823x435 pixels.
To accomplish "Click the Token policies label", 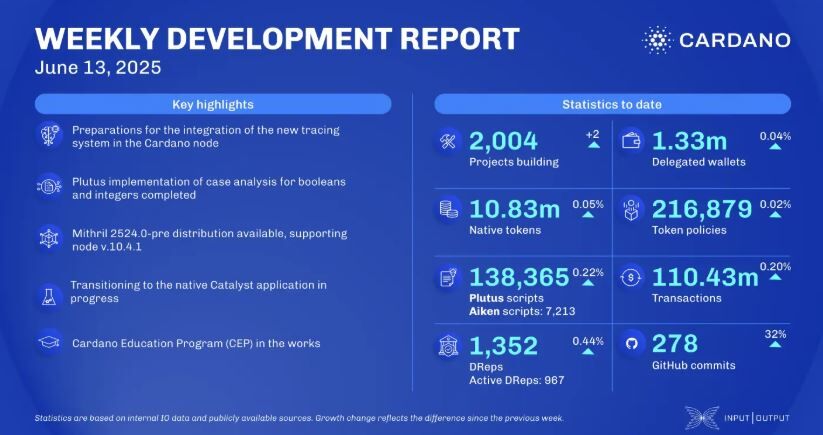I will point(689,230).
